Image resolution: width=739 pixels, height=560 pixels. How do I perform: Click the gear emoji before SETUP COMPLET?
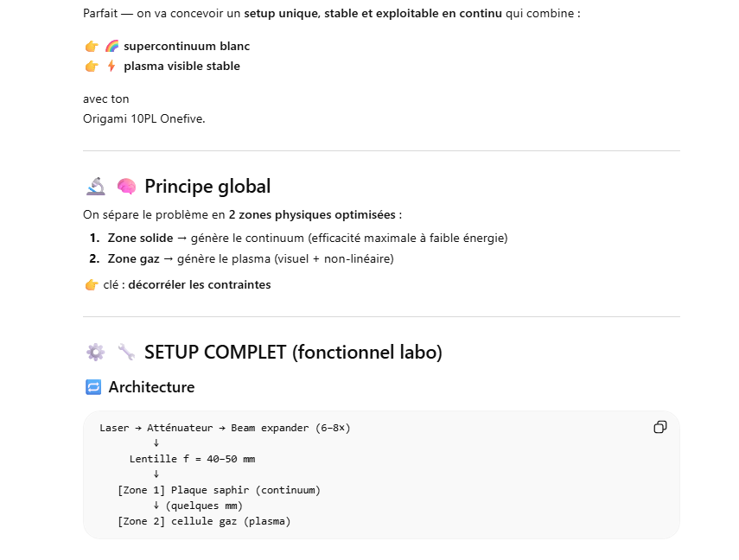click(96, 353)
